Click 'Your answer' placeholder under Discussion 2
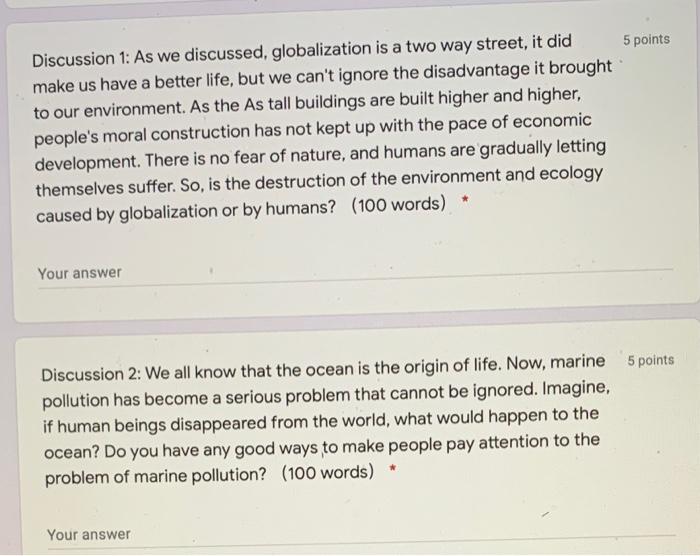 [x=89, y=535]
